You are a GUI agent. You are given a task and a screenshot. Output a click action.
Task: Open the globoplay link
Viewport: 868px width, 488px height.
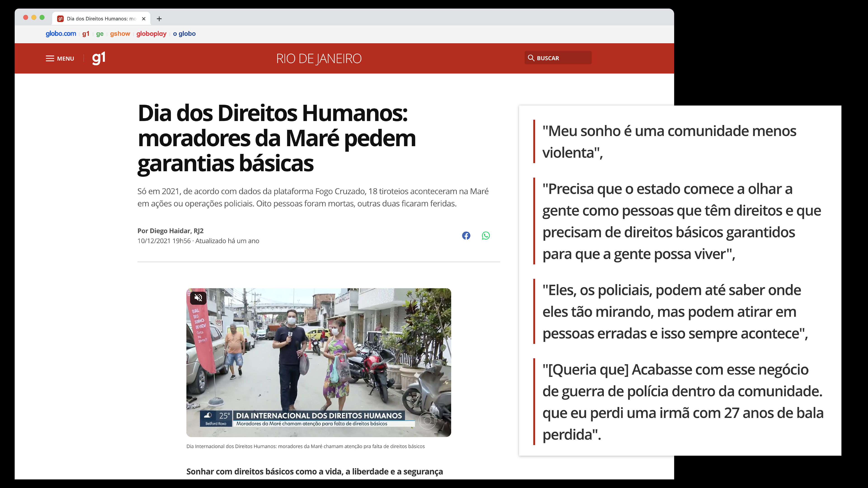(151, 34)
